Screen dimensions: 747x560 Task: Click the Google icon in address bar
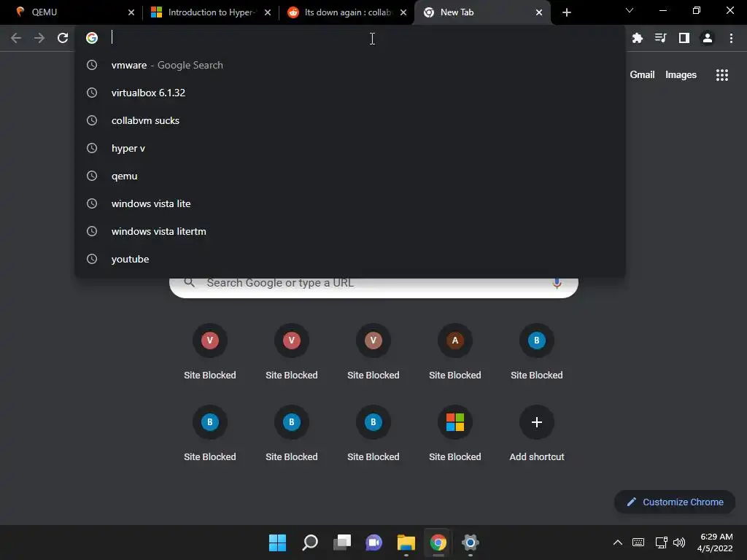[92, 38]
